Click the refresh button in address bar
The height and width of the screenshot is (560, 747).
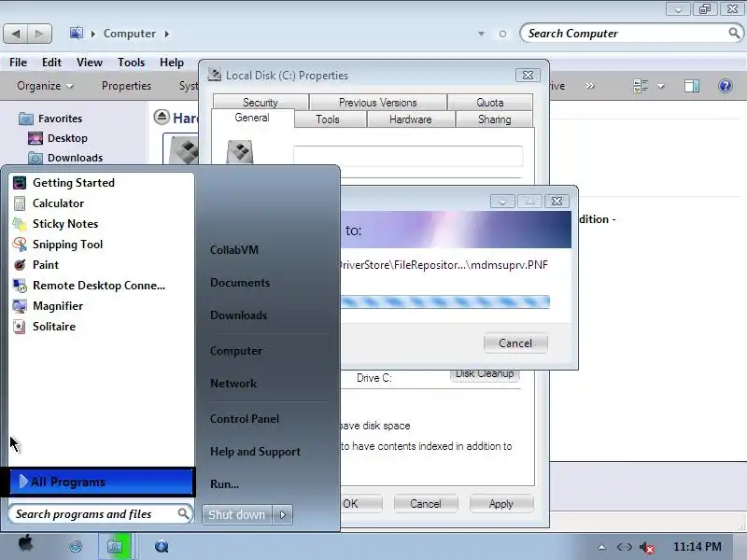point(502,34)
